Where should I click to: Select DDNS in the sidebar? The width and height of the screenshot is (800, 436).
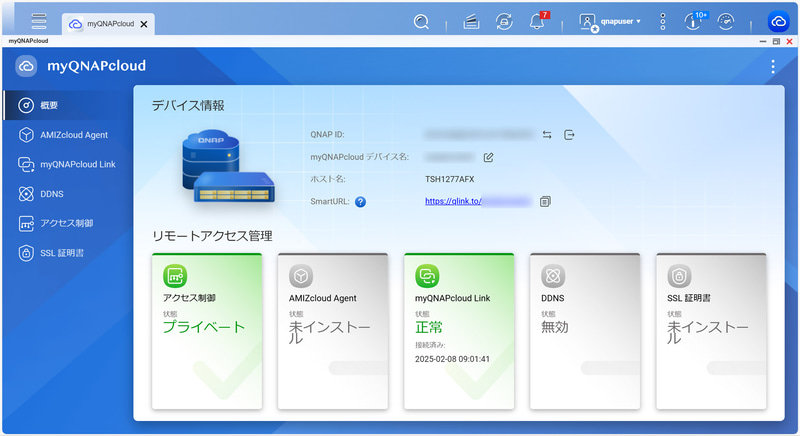(x=68, y=194)
